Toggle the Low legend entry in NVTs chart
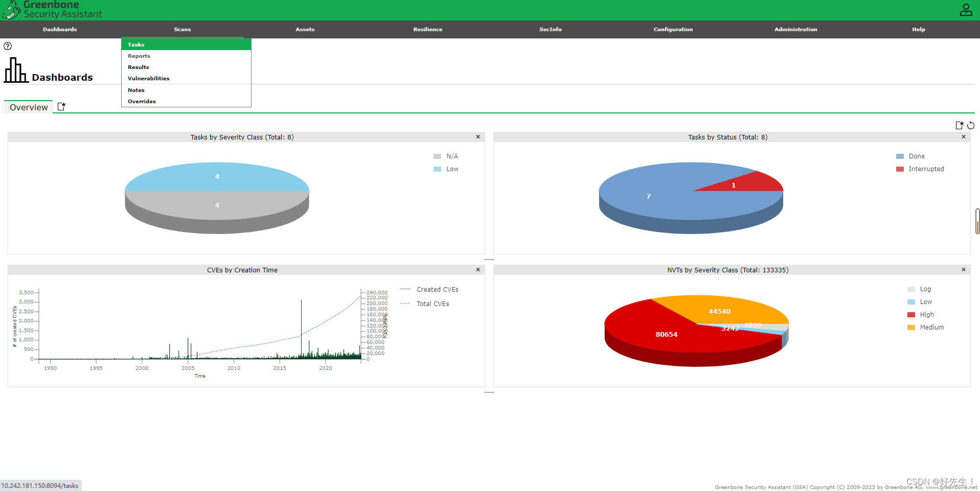This screenshot has width=980, height=491. click(920, 302)
